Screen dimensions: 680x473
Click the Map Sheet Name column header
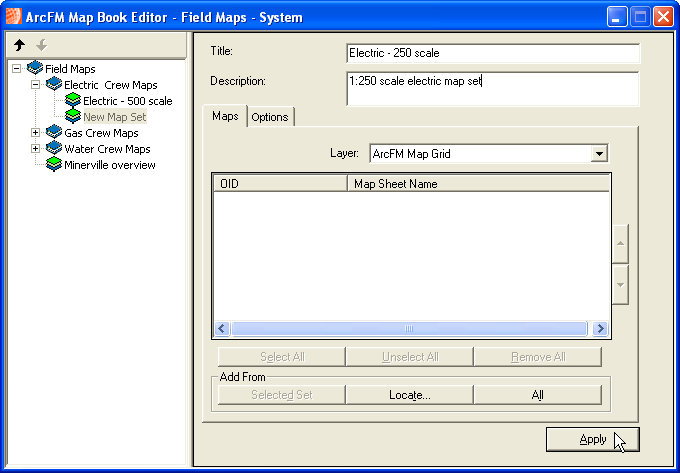[x=478, y=184]
